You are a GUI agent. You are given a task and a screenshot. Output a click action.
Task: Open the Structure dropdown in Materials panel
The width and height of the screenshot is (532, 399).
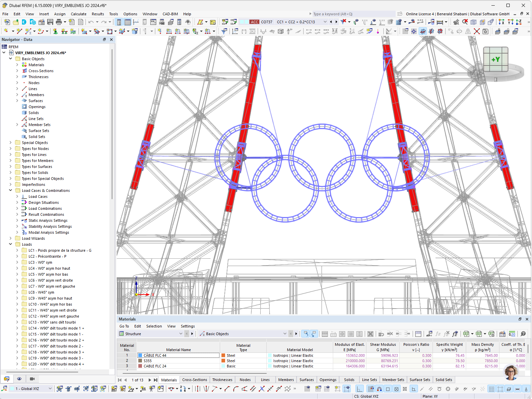point(181,334)
